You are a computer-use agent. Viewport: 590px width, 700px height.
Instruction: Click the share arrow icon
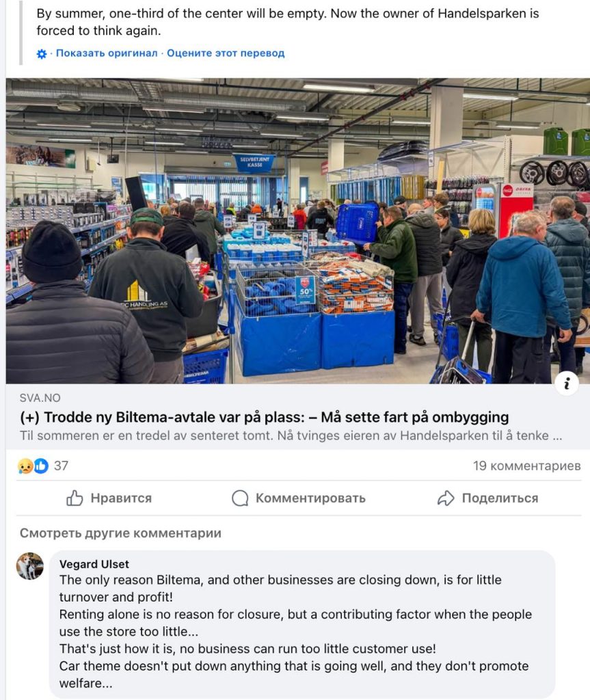pyautogui.click(x=446, y=498)
